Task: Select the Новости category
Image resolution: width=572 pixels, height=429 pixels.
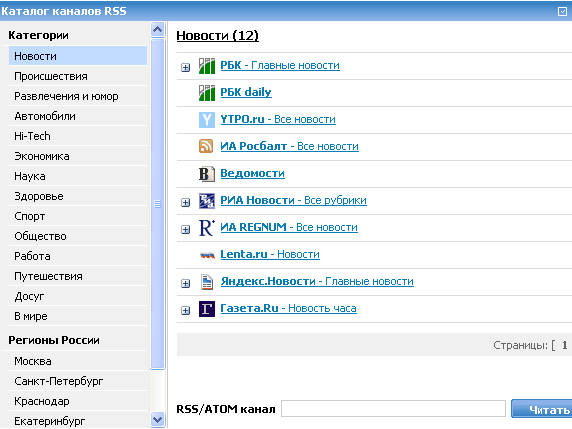Action: click(x=78, y=56)
